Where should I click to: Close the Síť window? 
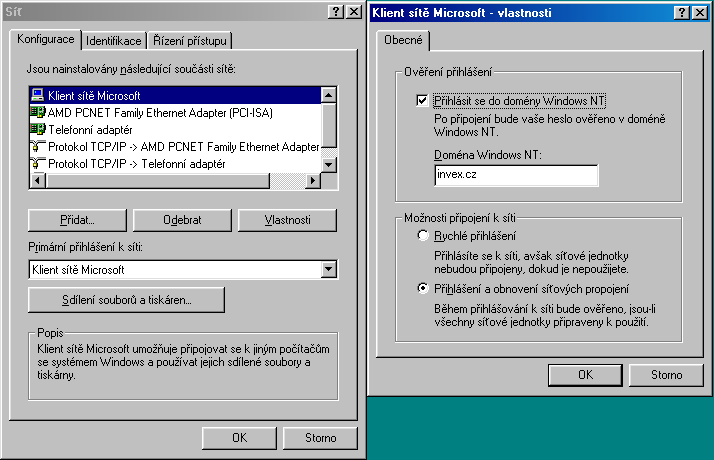coord(354,12)
